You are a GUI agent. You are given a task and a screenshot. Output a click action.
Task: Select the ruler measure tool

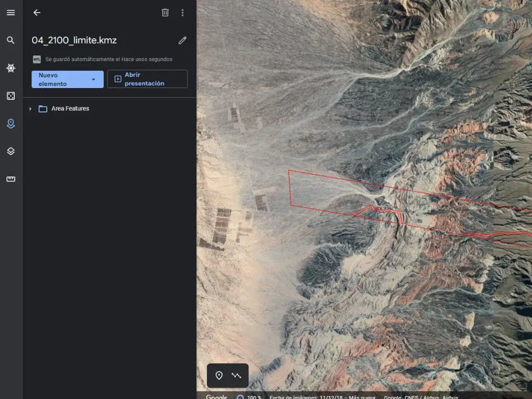coord(11,179)
